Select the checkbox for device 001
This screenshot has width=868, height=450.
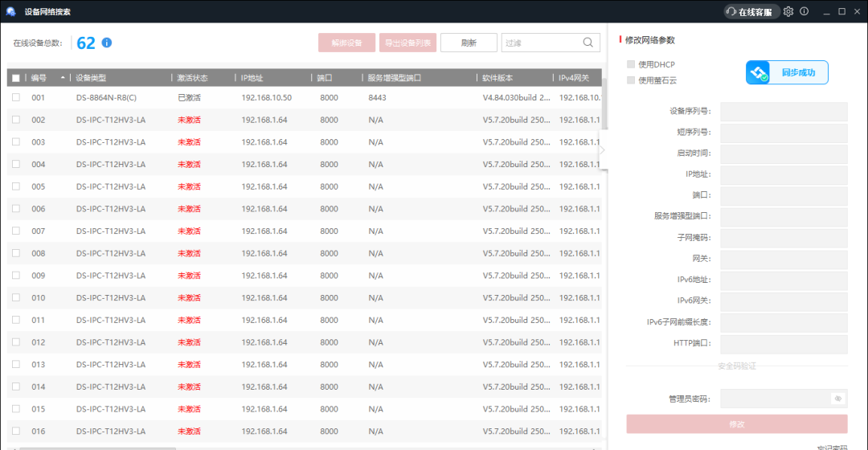tap(15, 97)
